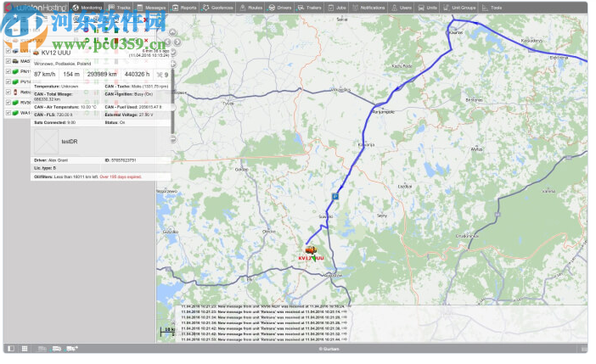Toggle the LV1 unit checkbox

[x=8, y=51]
